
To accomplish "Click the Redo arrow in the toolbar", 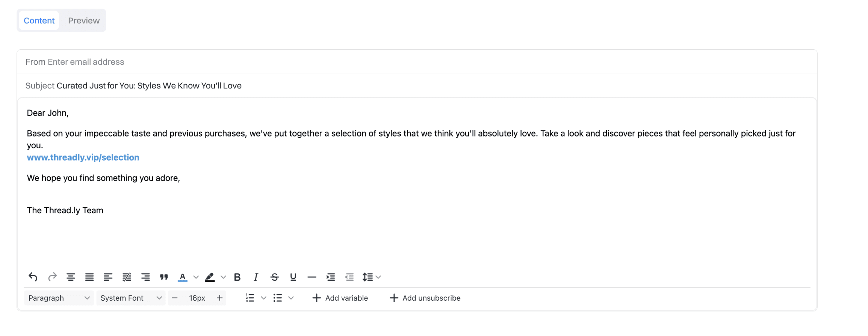I will click(53, 277).
